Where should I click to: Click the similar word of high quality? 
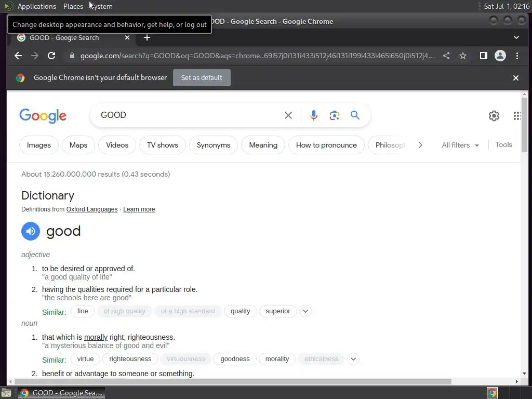(x=125, y=311)
